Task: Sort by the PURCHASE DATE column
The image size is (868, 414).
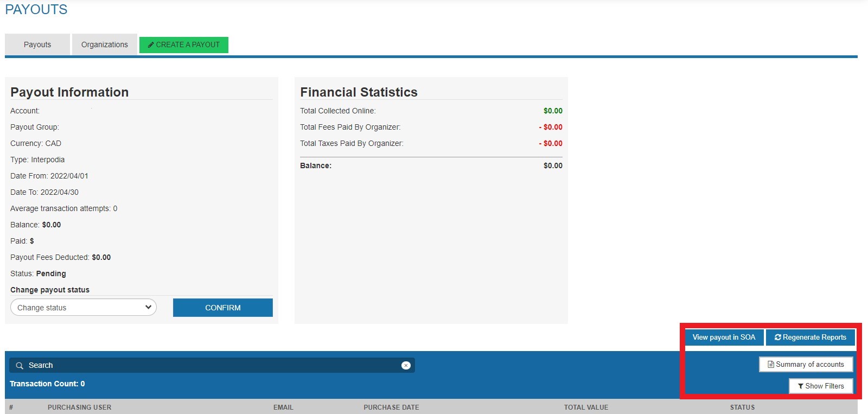Action: [x=391, y=407]
